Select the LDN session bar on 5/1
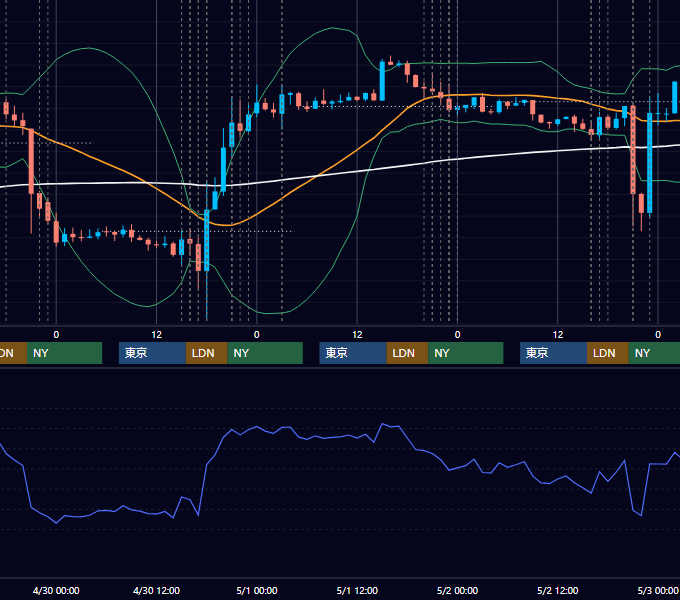 [x=408, y=353]
